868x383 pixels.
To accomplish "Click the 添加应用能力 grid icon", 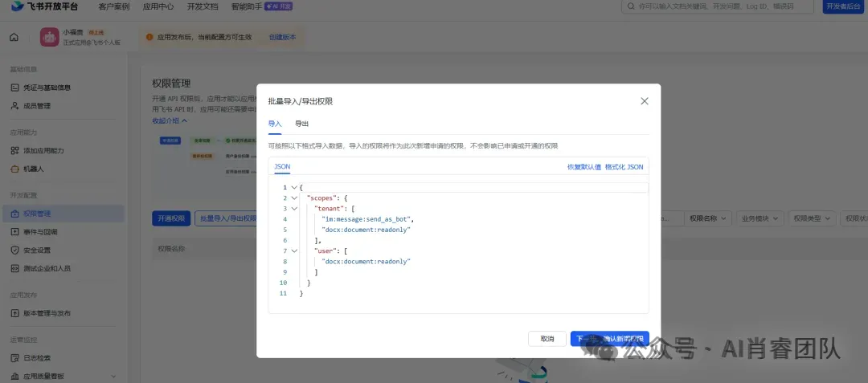I will (15, 150).
